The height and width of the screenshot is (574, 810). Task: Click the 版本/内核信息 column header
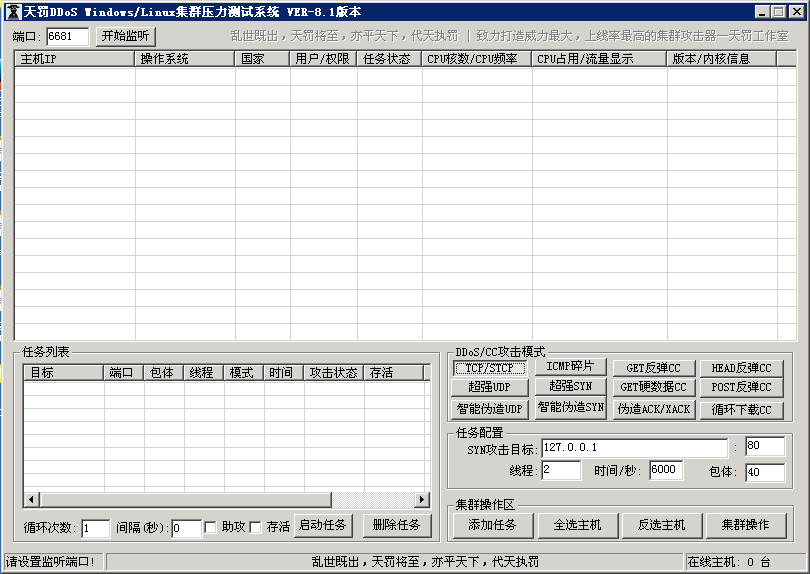[722, 59]
